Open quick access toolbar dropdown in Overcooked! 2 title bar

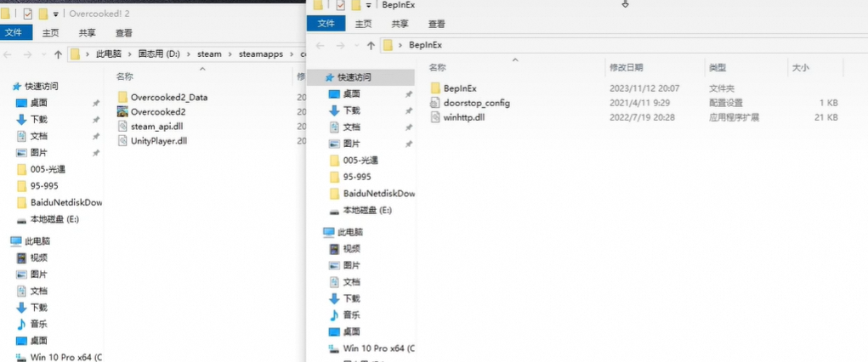pyautogui.click(x=55, y=14)
